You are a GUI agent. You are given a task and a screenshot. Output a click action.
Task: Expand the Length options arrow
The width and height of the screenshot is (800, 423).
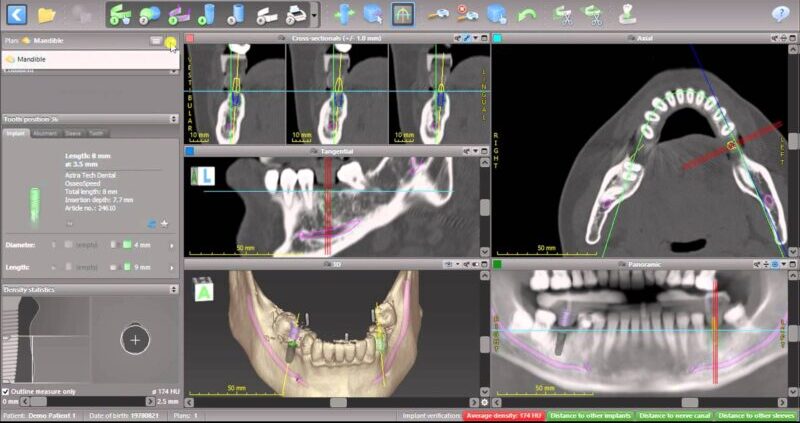tap(172, 267)
